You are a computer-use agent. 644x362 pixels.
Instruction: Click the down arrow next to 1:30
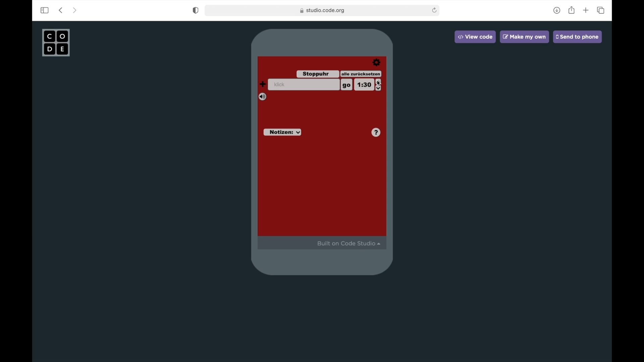click(378, 89)
